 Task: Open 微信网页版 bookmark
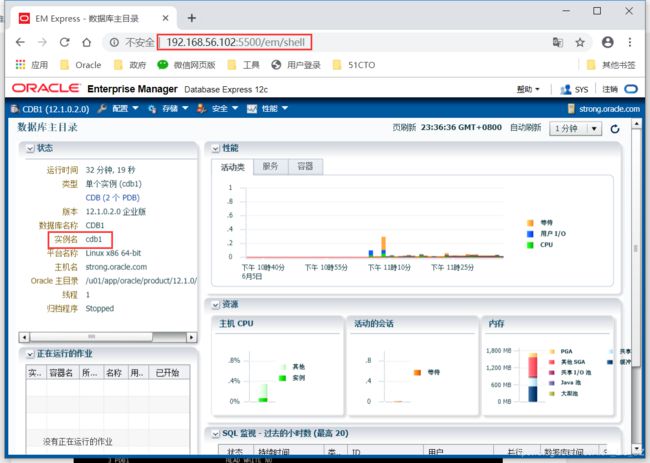[x=187, y=65]
